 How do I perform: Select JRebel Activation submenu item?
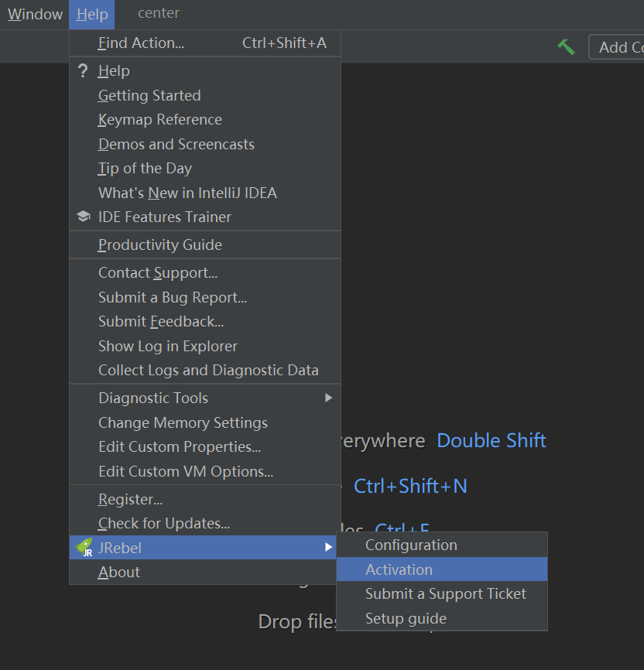pos(442,569)
